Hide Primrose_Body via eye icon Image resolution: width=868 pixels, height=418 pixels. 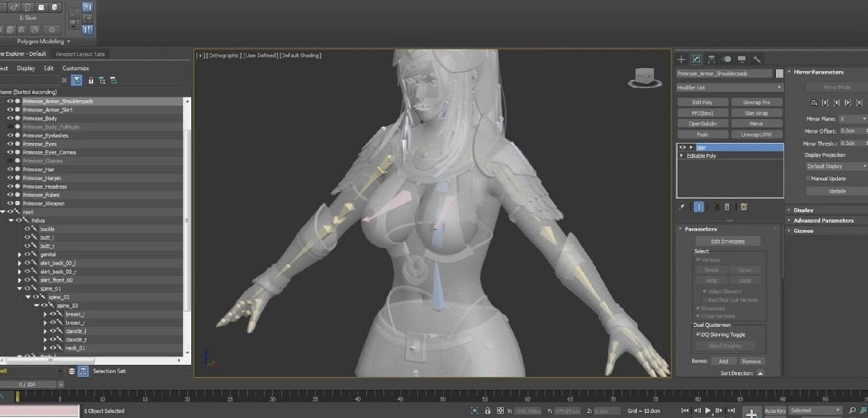pos(10,118)
